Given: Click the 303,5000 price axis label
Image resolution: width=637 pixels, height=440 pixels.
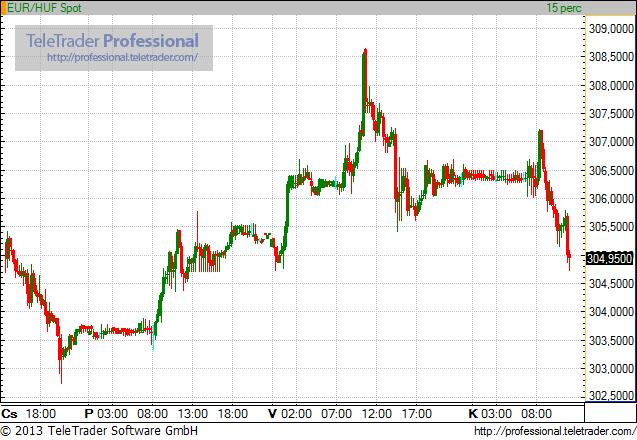Looking at the screenshot, I should pyautogui.click(x=611, y=340).
